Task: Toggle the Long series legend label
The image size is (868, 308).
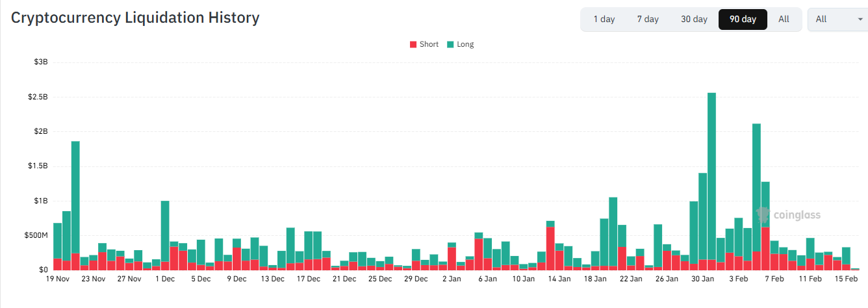Action: pos(465,44)
